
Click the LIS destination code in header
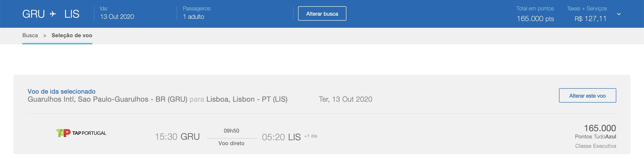coord(72,14)
